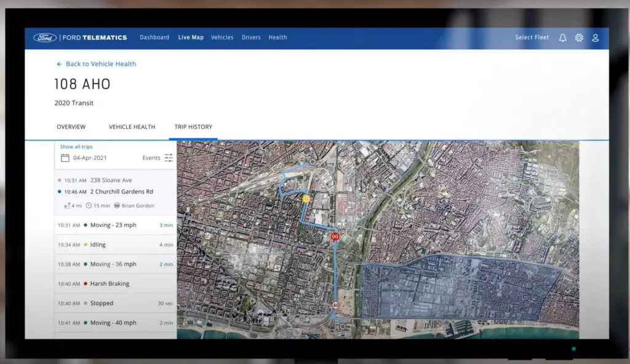The image size is (630, 364).
Task: Go to the Vehicles page
Action: 222,38
